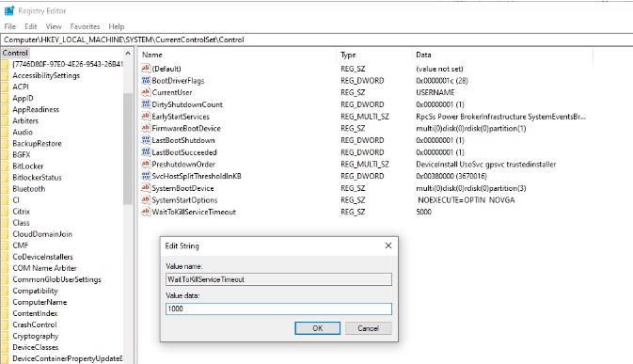This screenshot has height=364, width=633.
Task: Click the Bluetooth folder icon
Action: 5,188
